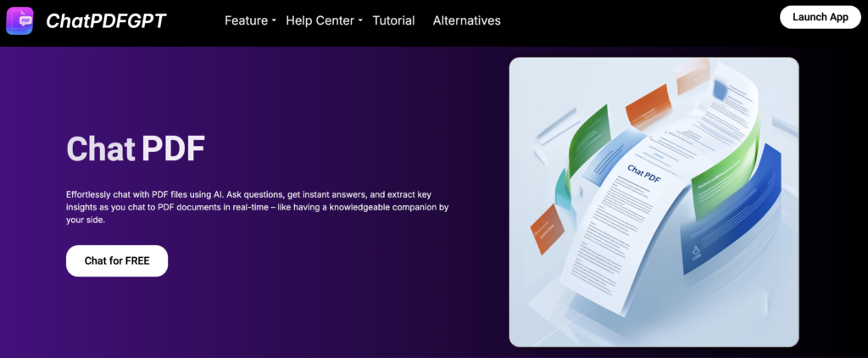Open the Feature menu
Viewport: 868px width, 358px height.
245,20
